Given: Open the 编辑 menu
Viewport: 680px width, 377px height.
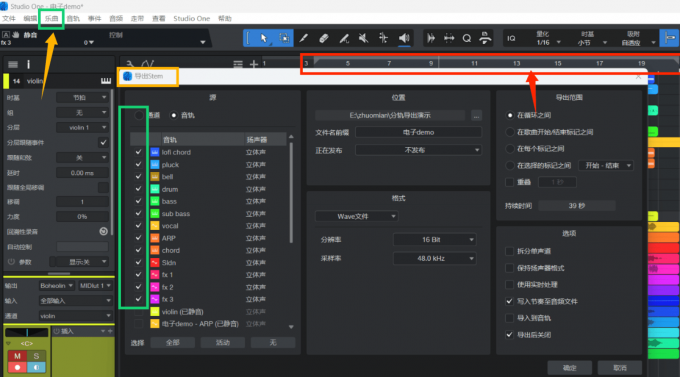Looking at the screenshot, I should pyautogui.click(x=30, y=19).
